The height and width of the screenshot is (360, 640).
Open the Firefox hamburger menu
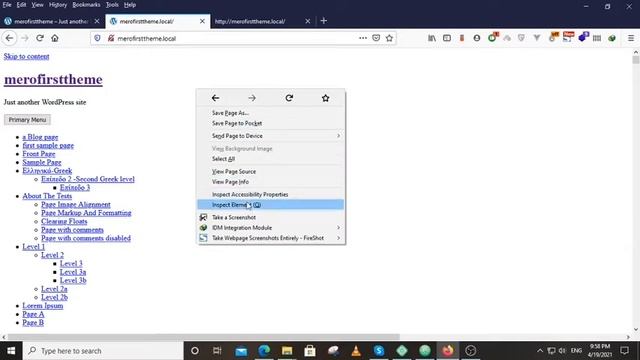[631, 38]
